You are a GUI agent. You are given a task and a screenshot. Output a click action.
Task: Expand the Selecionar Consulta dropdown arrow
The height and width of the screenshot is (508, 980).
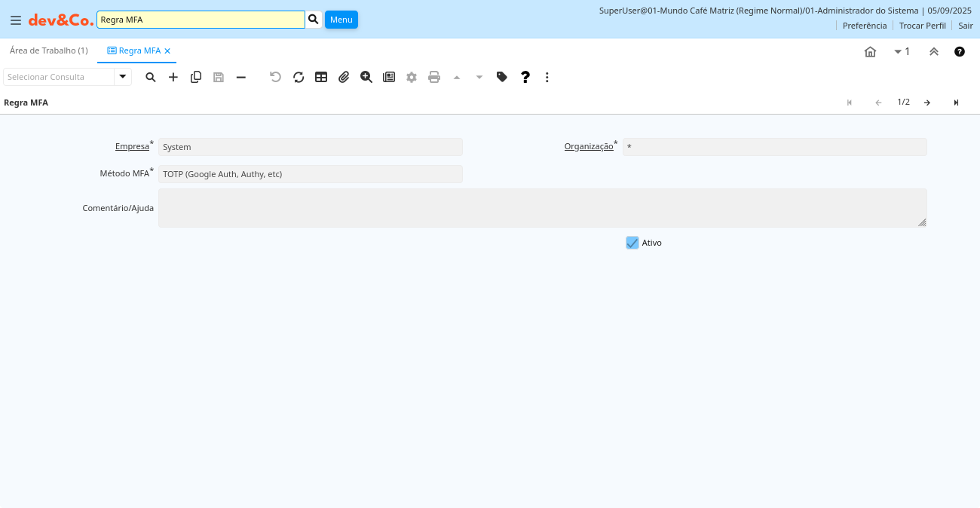123,77
